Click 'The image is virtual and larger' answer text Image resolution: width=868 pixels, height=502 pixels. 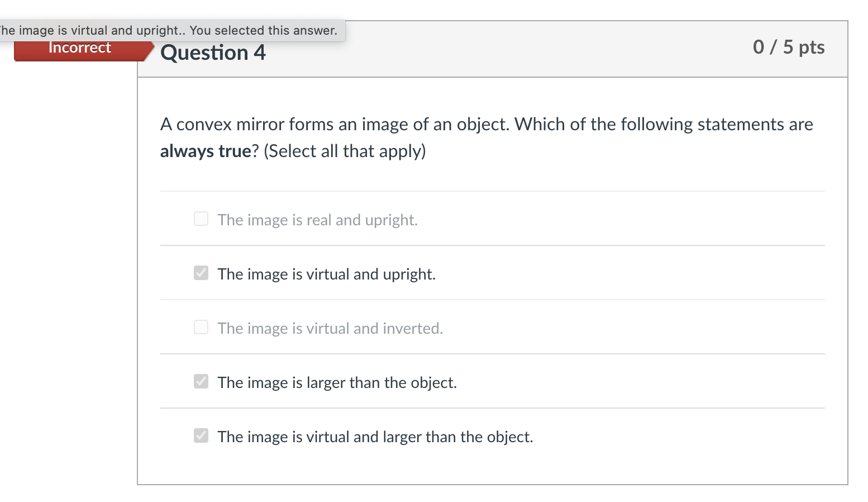375,437
